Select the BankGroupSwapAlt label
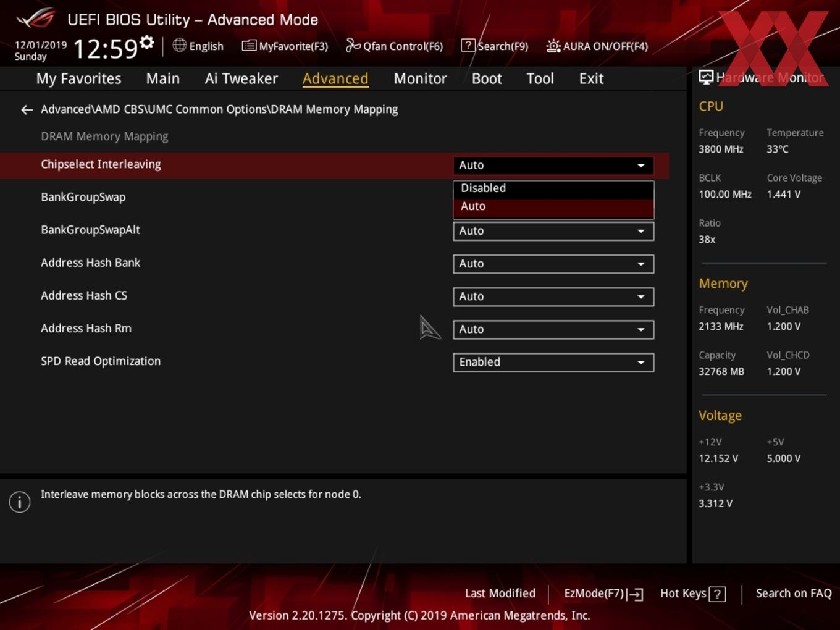The height and width of the screenshot is (630, 840). tap(90, 230)
